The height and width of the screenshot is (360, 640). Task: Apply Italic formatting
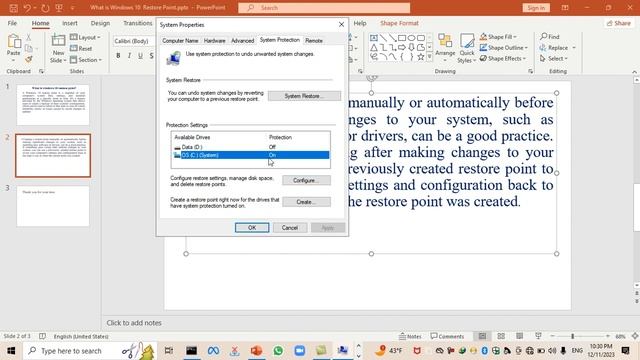click(129, 56)
